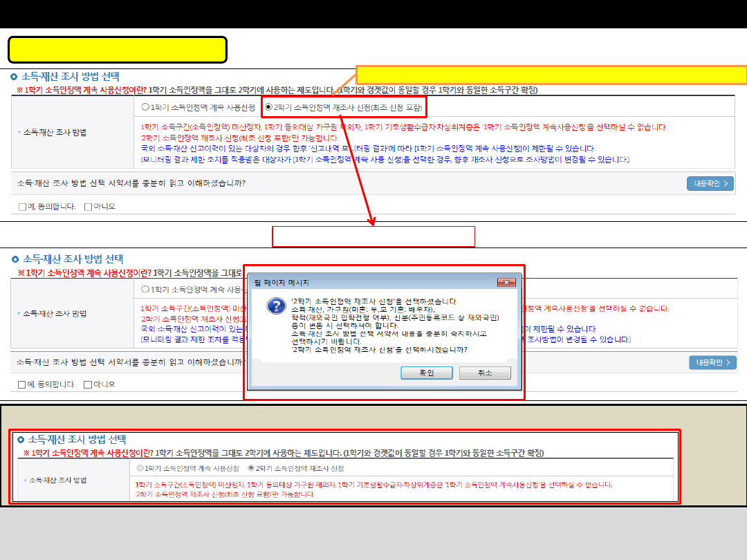Image resolution: width=747 pixels, height=560 pixels.
Task: Click the yellow callout box with orange border
Action: pyautogui.click(x=551, y=75)
